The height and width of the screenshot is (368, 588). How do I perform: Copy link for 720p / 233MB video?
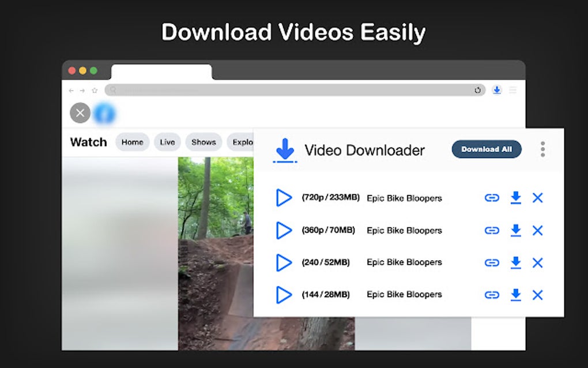point(492,198)
